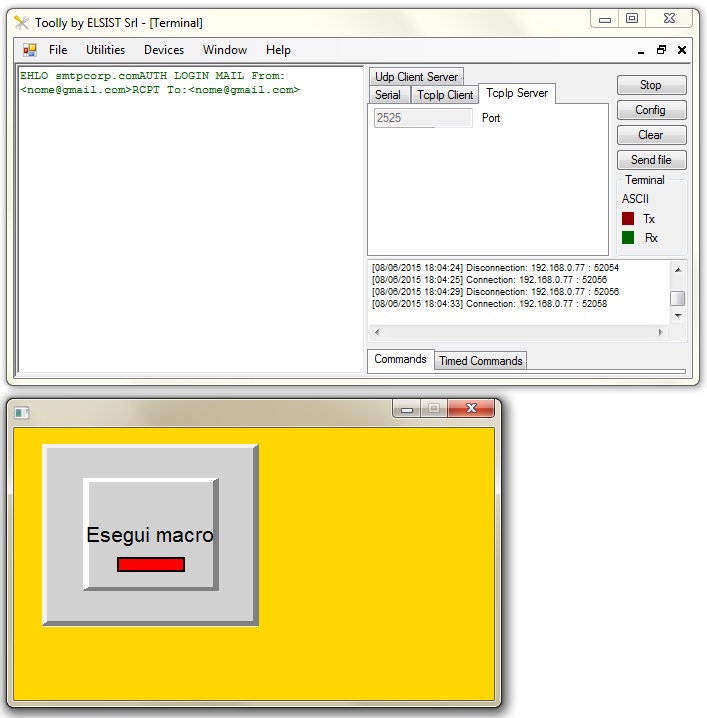Open the Window menu
The image size is (707, 718).
[225, 50]
